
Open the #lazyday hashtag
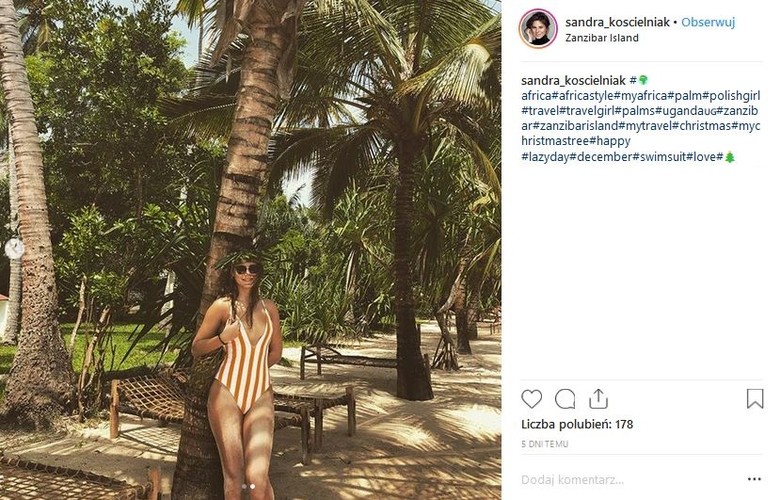545,157
